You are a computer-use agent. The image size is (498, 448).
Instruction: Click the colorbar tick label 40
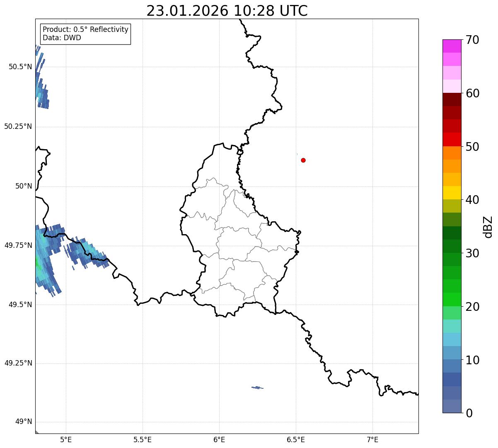click(472, 200)
